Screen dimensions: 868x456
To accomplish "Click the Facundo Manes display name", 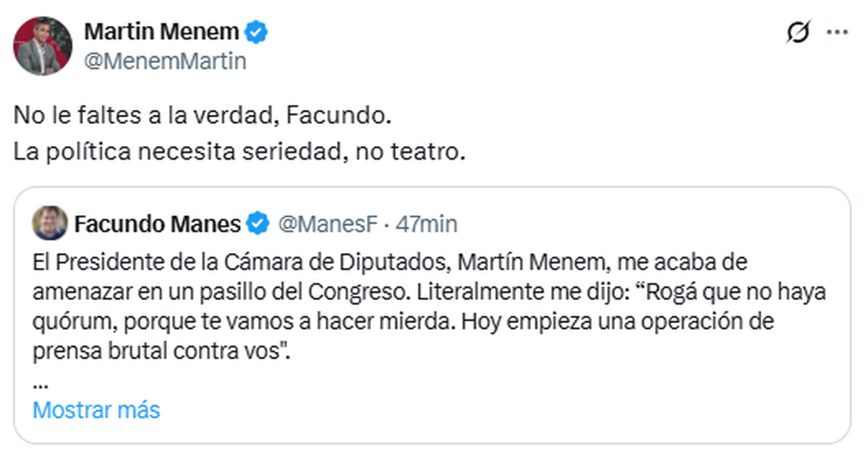I will (157, 225).
